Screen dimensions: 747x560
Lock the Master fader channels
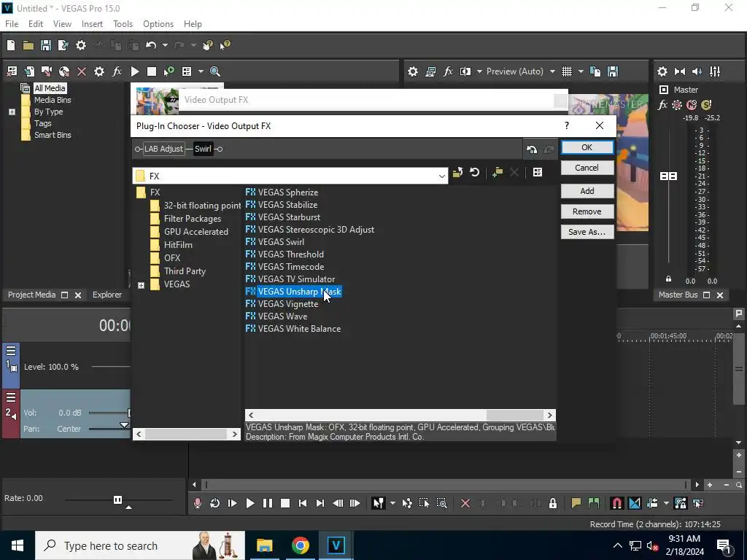click(x=668, y=279)
